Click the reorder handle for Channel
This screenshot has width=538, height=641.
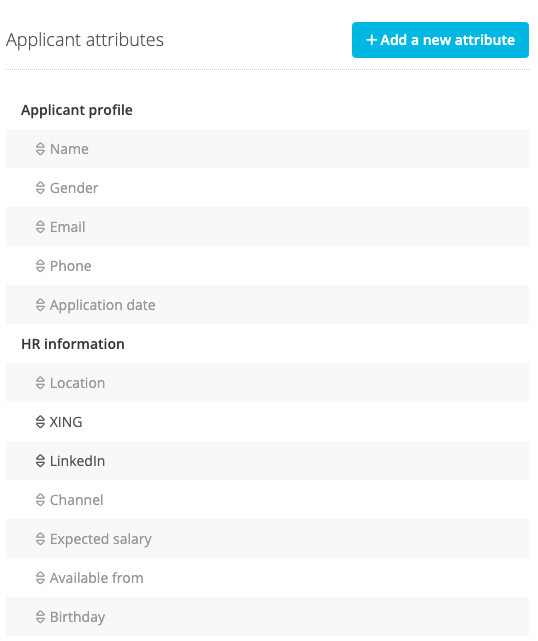(x=40, y=500)
